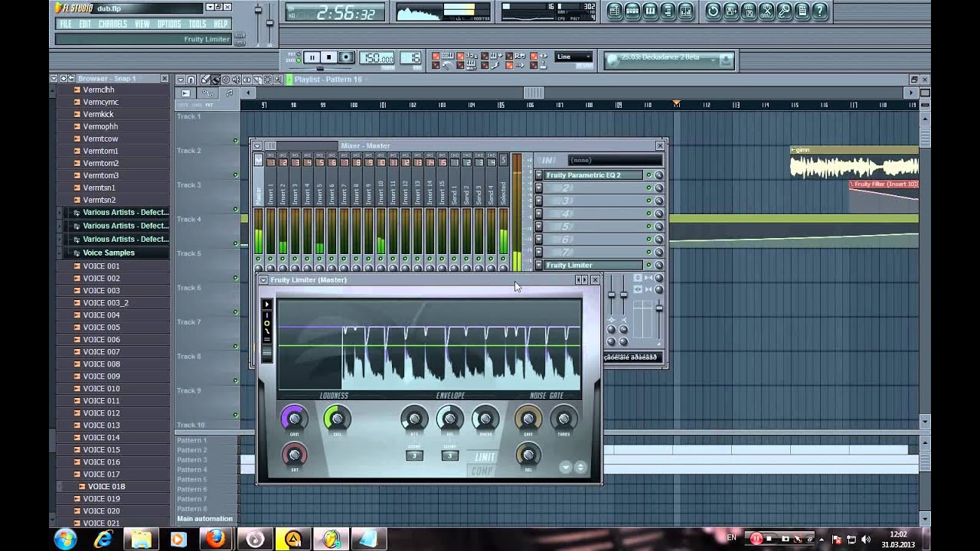Image resolution: width=980 pixels, height=551 pixels.
Task: Open the Line snap dropdown
Action: click(573, 57)
